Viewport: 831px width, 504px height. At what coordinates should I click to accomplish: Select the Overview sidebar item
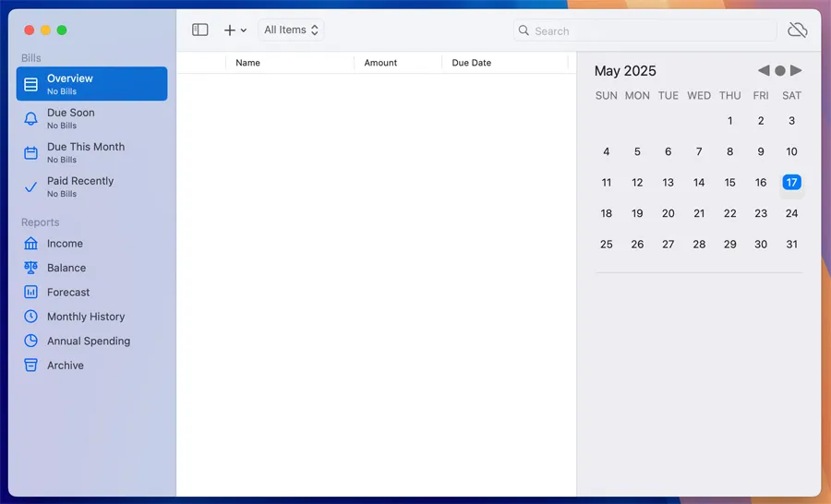(x=91, y=84)
